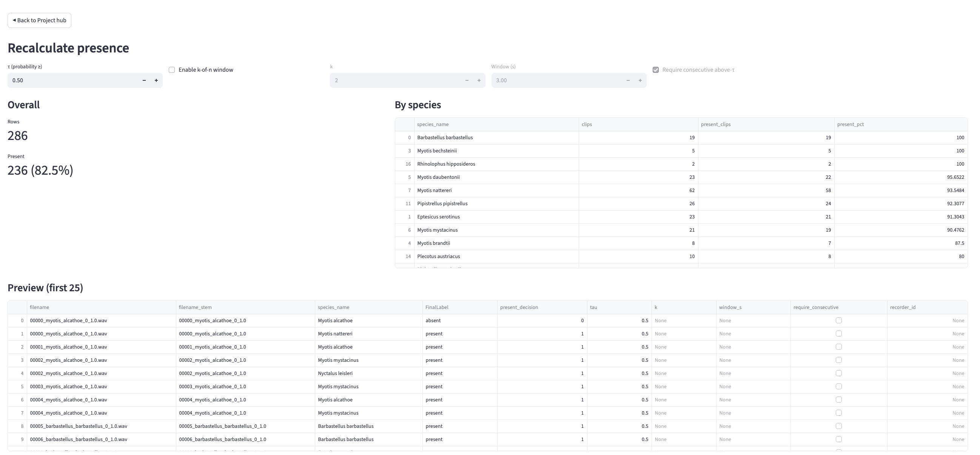980x455 pixels.
Task: Select the Myotis nattereri row in By species
Action: pyautogui.click(x=435, y=191)
